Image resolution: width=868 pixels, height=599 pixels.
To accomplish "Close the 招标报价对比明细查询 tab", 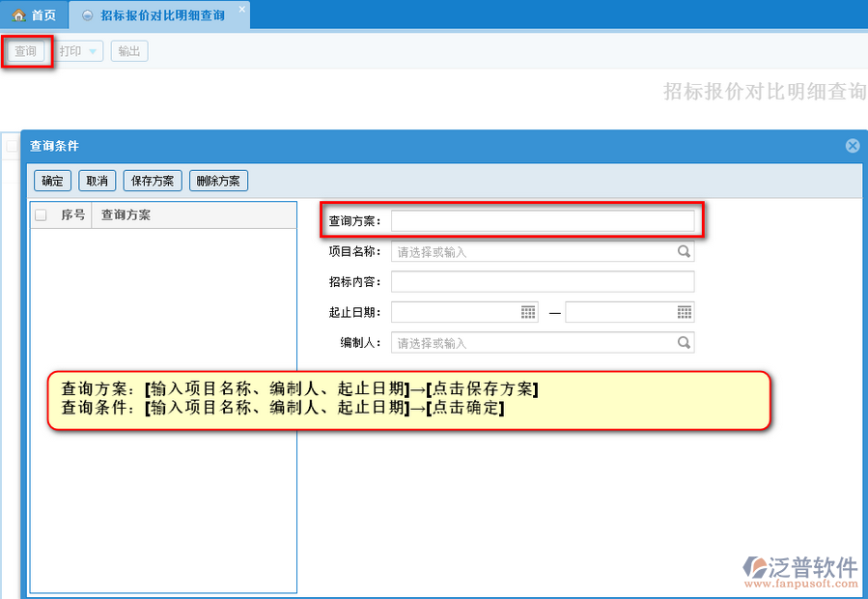I will pos(242,8).
